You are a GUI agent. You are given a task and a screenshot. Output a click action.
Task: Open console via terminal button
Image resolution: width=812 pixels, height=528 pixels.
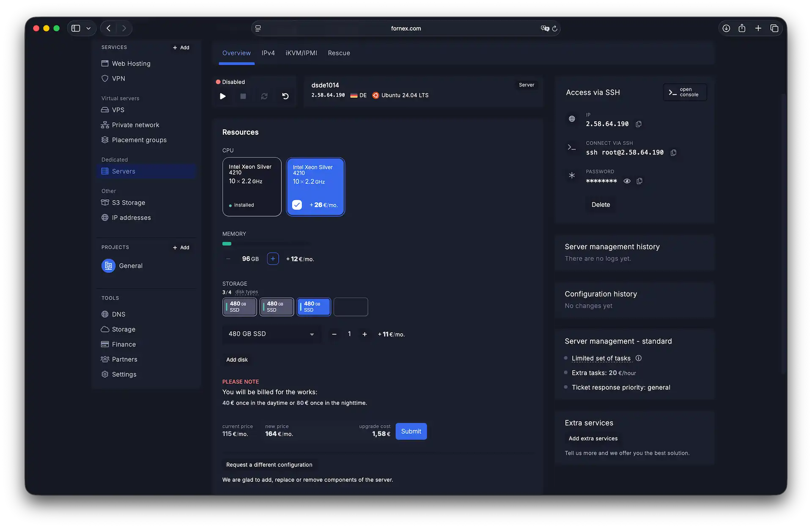[685, 92]
